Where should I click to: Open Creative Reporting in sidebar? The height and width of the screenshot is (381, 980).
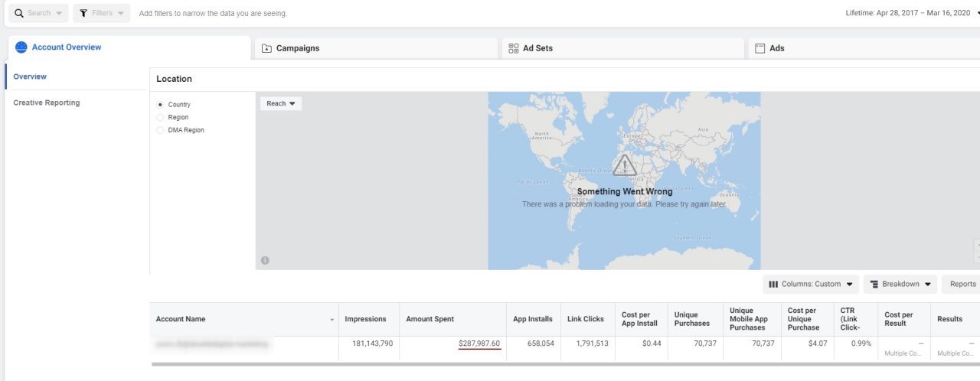47,103
